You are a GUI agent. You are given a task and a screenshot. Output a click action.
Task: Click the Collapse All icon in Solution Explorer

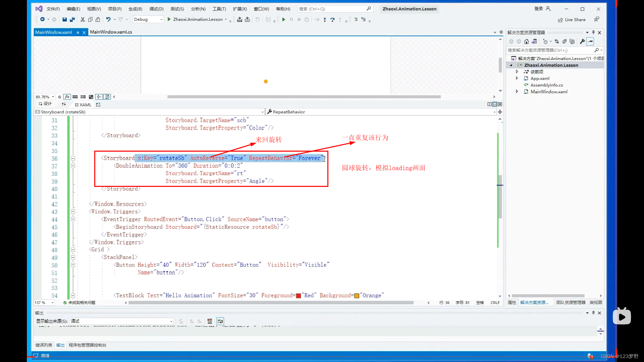click(x=565, y=41)
